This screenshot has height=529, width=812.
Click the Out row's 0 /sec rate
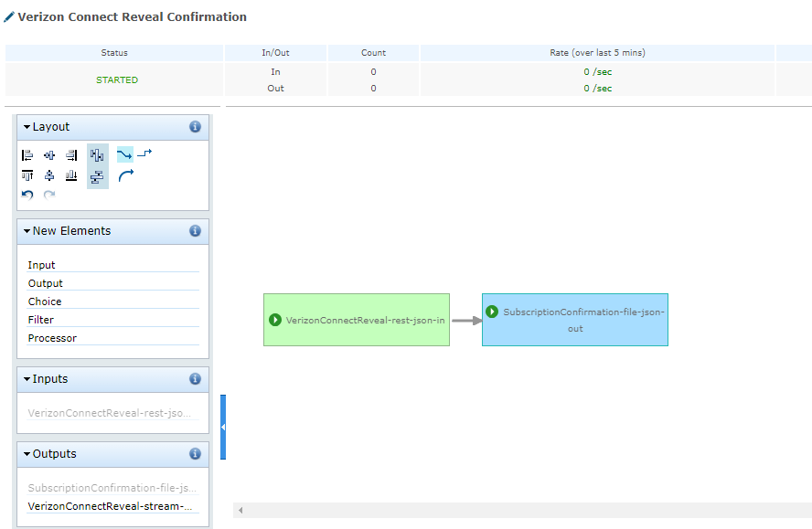click(x=598, y=89)
